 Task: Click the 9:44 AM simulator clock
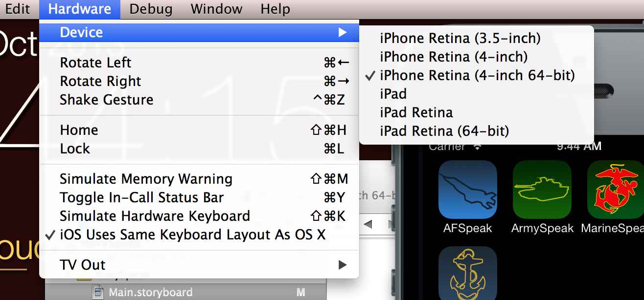point(579,146)
